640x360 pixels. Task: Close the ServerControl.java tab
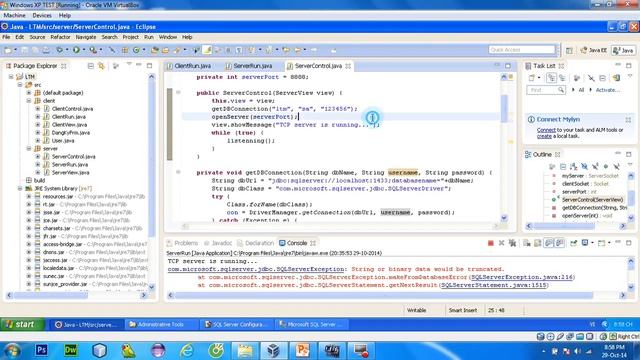point(348,66)
